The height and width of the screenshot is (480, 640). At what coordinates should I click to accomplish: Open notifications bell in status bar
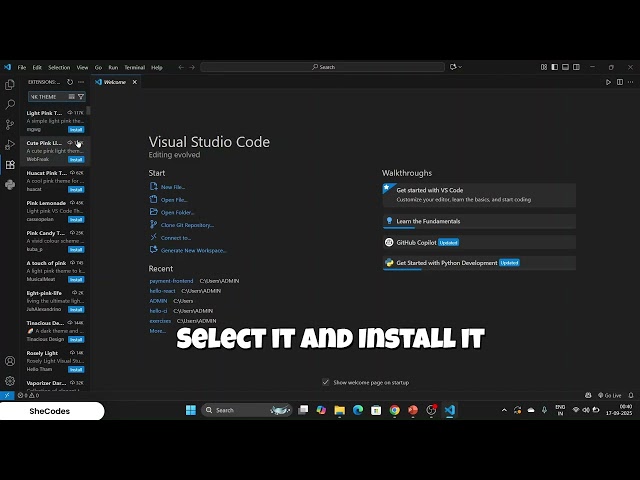(631, 396)
